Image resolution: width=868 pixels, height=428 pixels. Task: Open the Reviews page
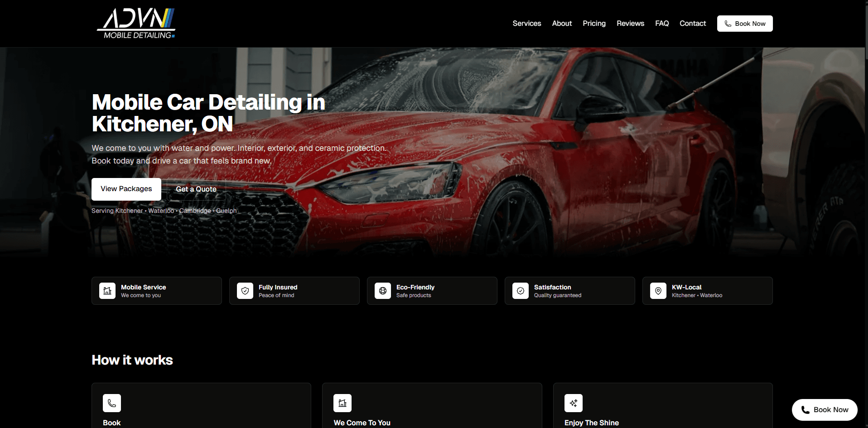(630, 23)
